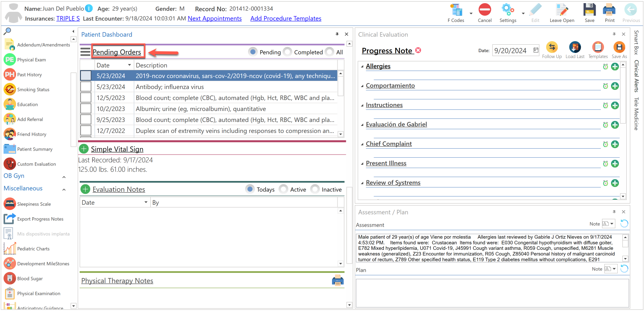Viewport: 644px width, 311px height.
Task: Open the search magnifier in sidebar
Action: (7, 31)
